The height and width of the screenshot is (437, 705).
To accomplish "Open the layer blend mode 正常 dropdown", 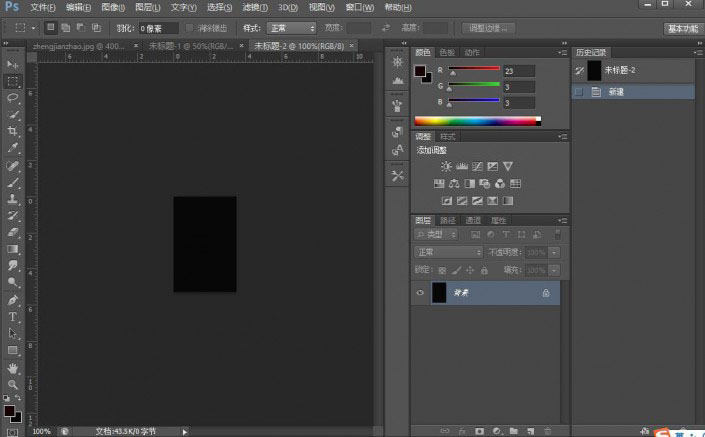I will pos(449,252).
